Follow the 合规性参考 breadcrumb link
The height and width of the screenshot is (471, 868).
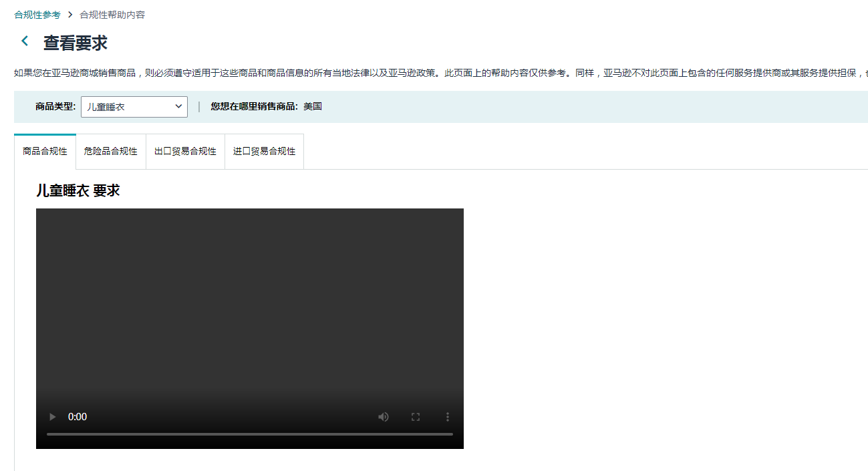point(37,15)
